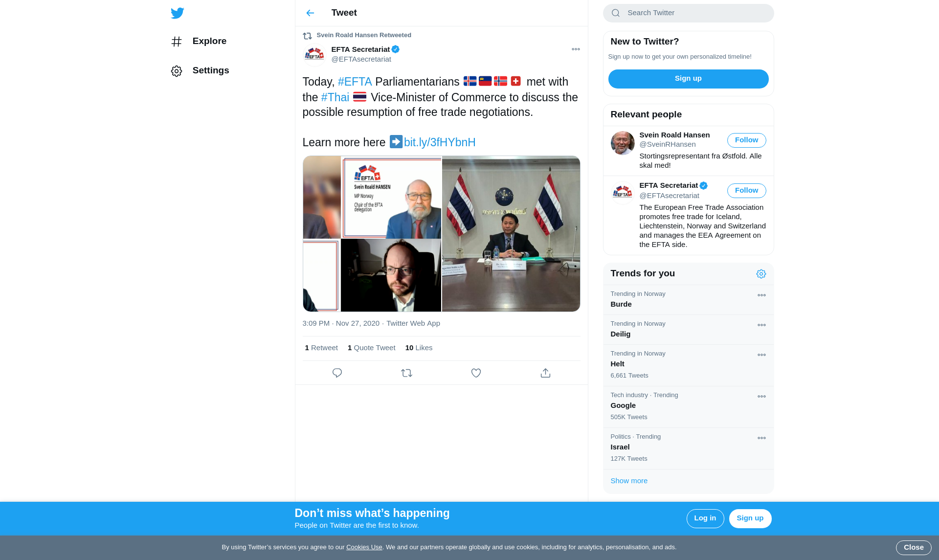
Task: Open the Thai minister photo thumbnail
Action: [511, 233]
